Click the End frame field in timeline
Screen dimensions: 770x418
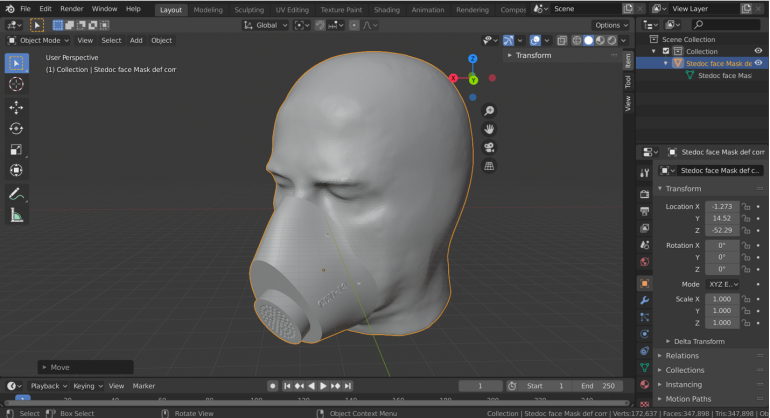point(597,386)
